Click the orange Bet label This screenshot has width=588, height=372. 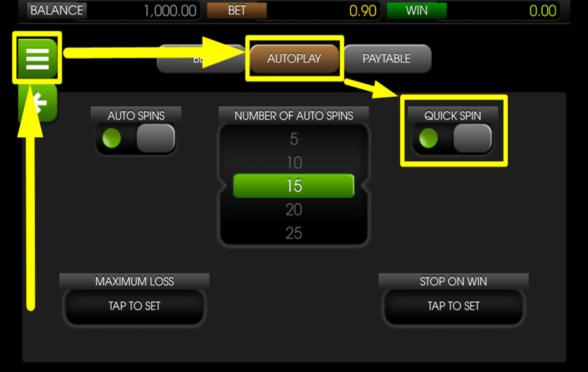[x=237, y=10]
